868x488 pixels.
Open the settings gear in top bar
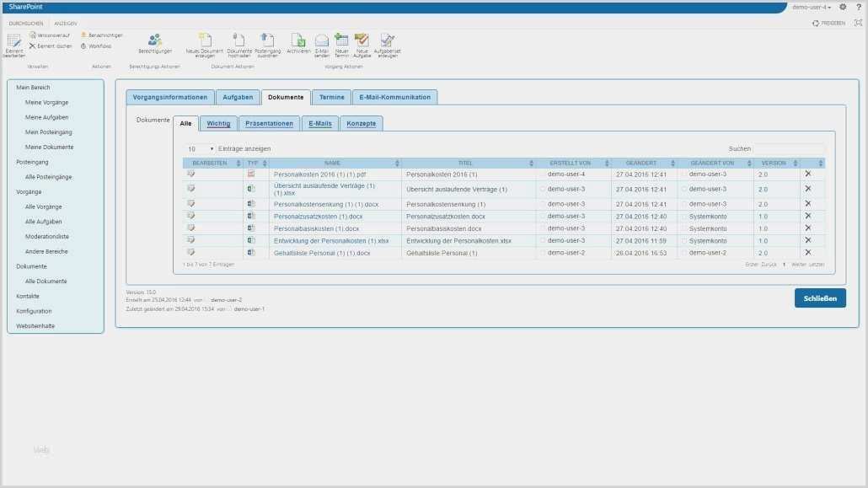(x=843, y=8)
